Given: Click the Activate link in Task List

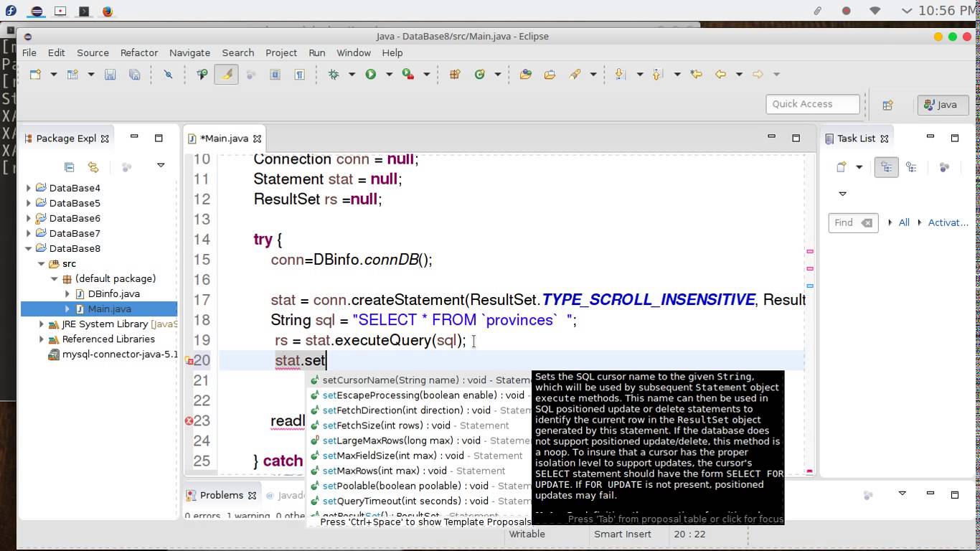Looking at the screenshot, I should pyautogui.click(x=948, y=222).
